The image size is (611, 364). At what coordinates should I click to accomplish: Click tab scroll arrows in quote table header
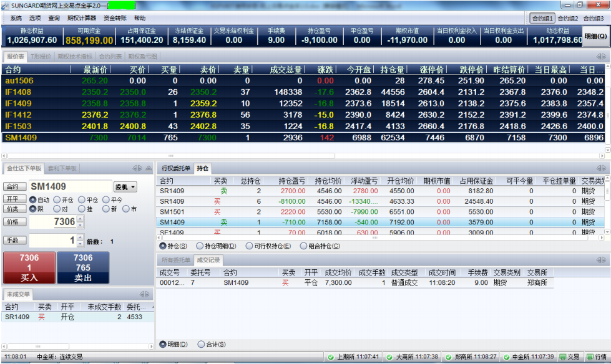pos(601,57)
